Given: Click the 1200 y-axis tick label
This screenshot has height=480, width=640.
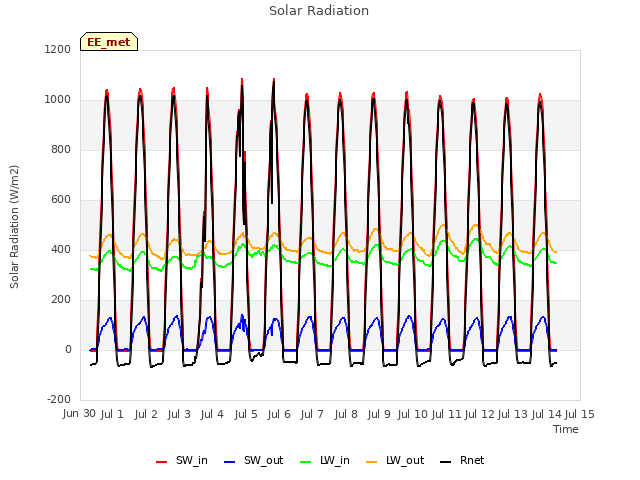Looking at the screenshot, I should pos(58,49).
